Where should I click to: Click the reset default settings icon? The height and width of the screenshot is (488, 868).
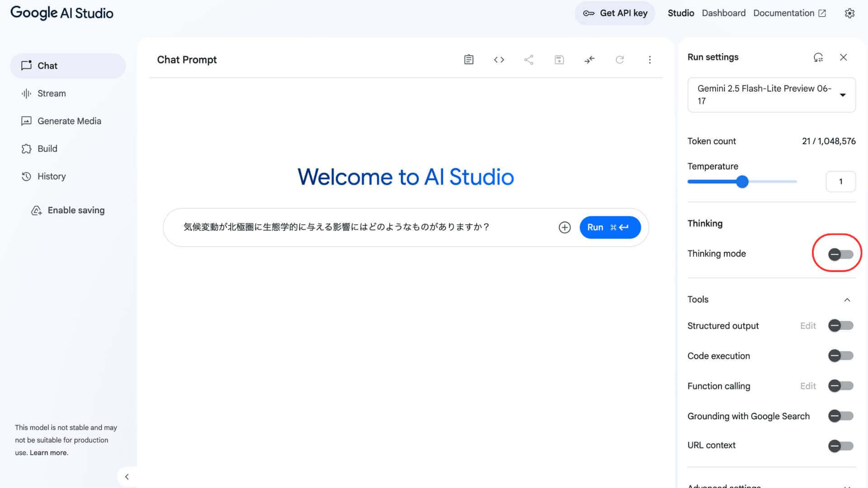click(x=818, y=57)
